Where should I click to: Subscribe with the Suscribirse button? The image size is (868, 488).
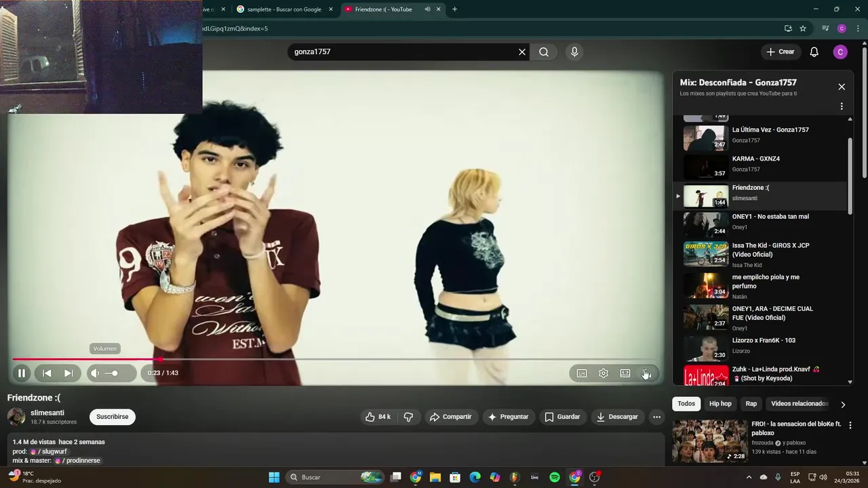113,417
